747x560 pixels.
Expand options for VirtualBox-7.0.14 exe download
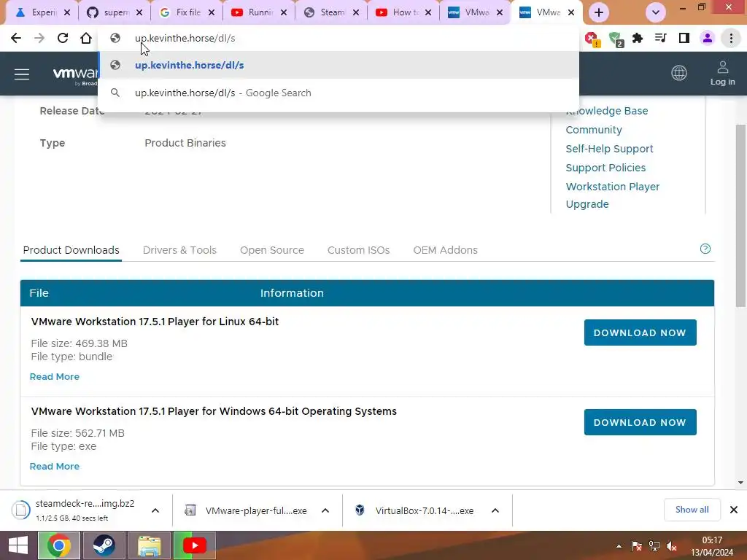pyautogui.click(x=495, y=510)
